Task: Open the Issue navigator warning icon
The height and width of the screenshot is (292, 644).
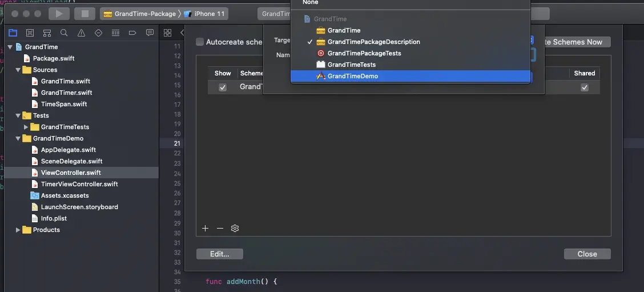Action: click(81, 33)
